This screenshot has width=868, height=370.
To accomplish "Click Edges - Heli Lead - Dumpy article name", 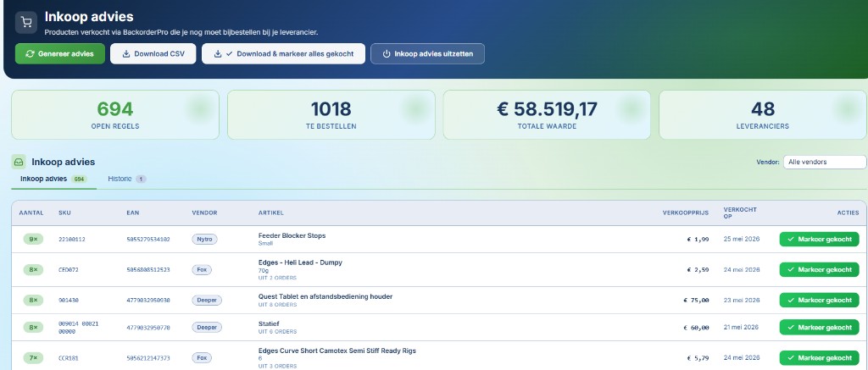I will click(300, 262).
